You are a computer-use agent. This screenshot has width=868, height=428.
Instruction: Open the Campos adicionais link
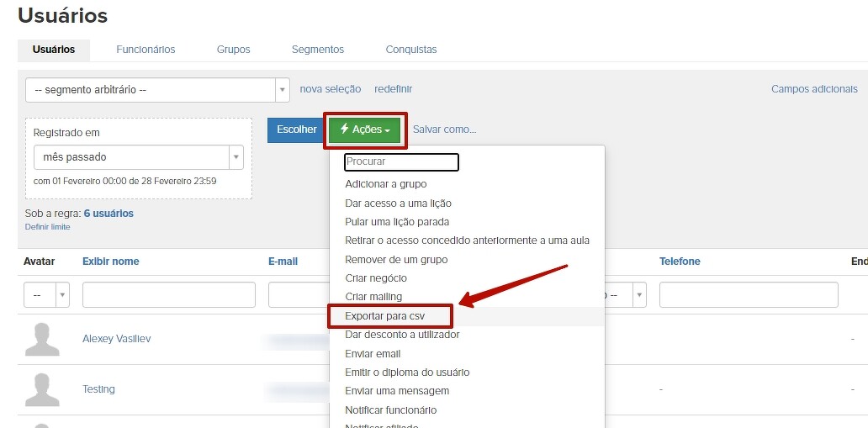(813, 89)
